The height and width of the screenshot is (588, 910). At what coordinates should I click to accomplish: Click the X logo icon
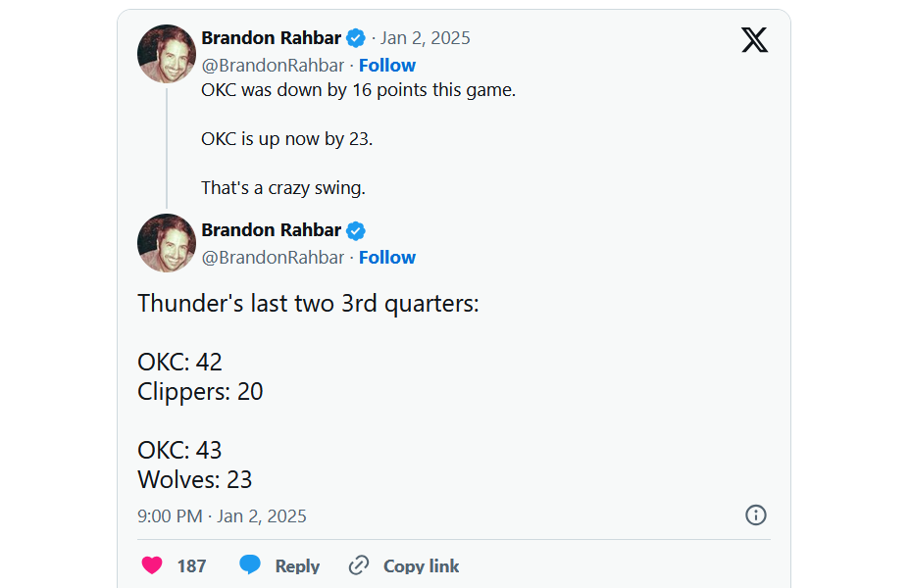754,40
